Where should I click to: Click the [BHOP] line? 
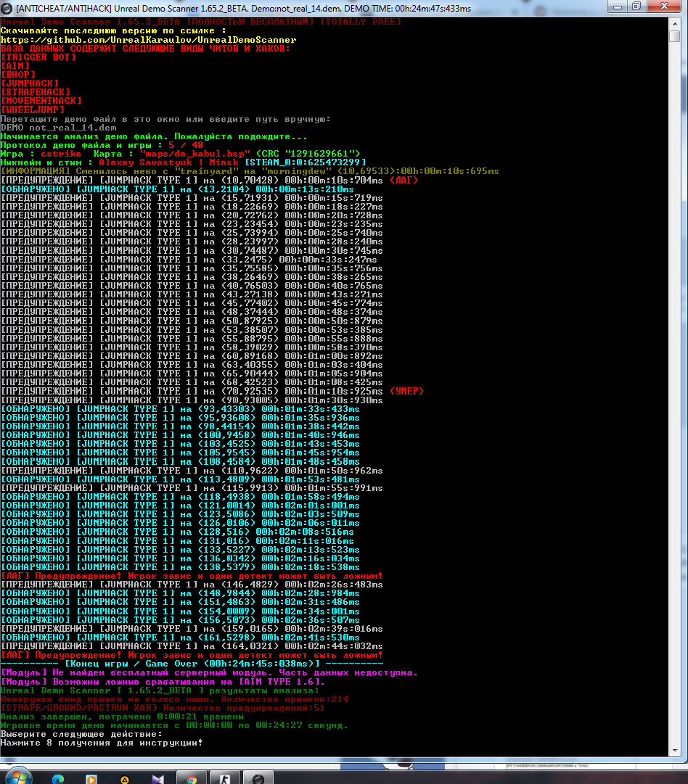pyautogui.click(x=18, y=75)
